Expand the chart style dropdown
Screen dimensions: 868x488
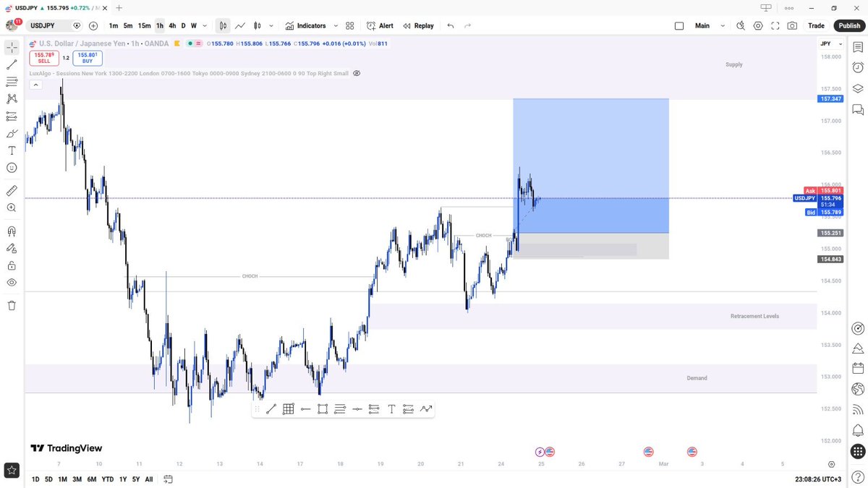(271, 25)
